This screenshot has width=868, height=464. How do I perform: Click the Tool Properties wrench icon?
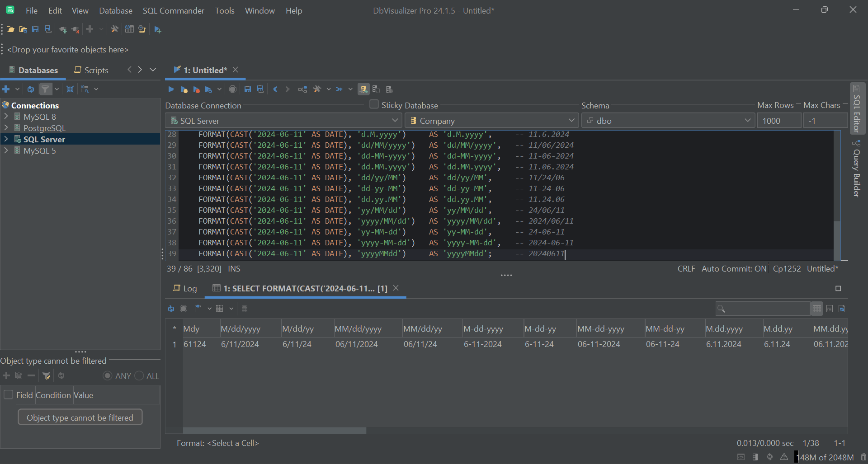tap(114, 29)
